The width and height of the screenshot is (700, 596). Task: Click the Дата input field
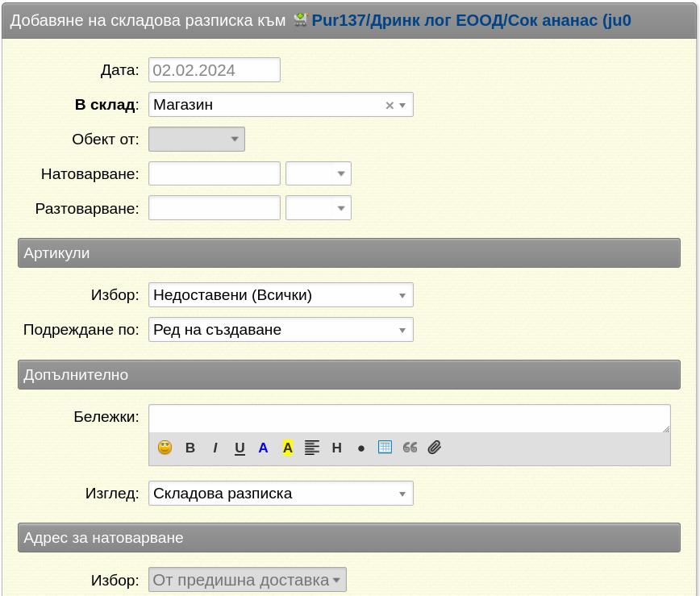[x=215, y=70]
